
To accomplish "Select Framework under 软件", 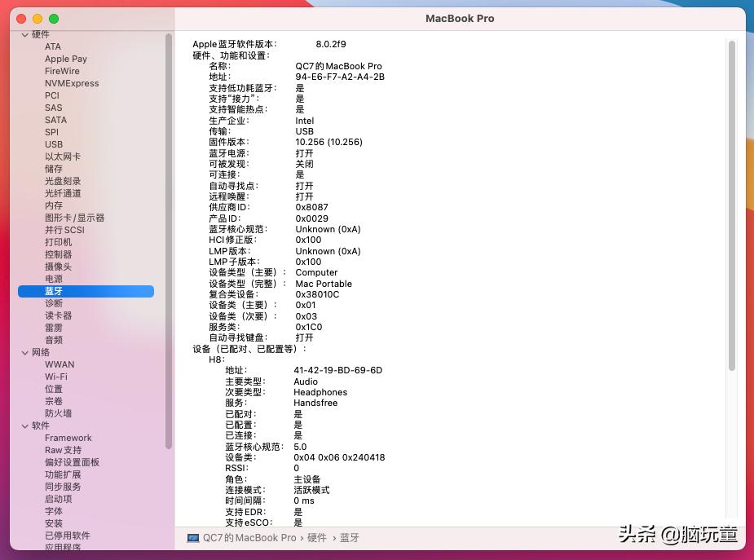I will [x=68, y=438].
